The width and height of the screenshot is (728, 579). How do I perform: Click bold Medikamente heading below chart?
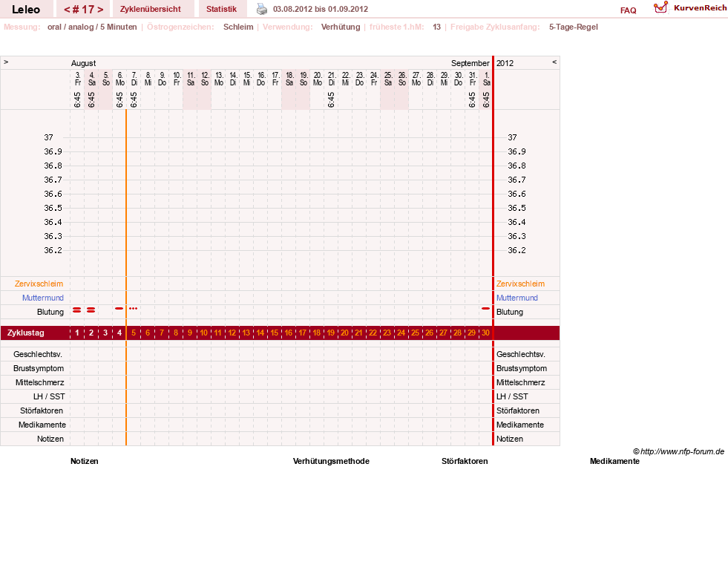(x=614, y=461)
